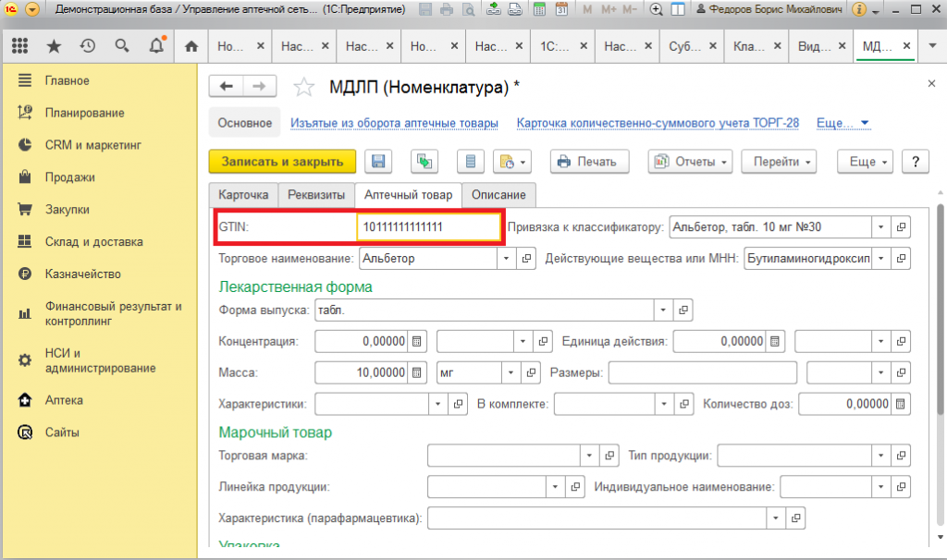Open the sections menu grid icon
Screen dimensions: 947x560
click(20, 46)
